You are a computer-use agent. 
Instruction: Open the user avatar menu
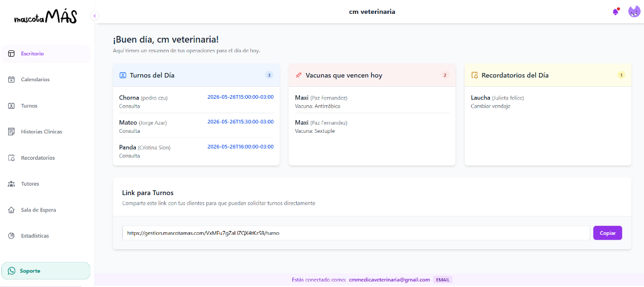coord(634,11)
